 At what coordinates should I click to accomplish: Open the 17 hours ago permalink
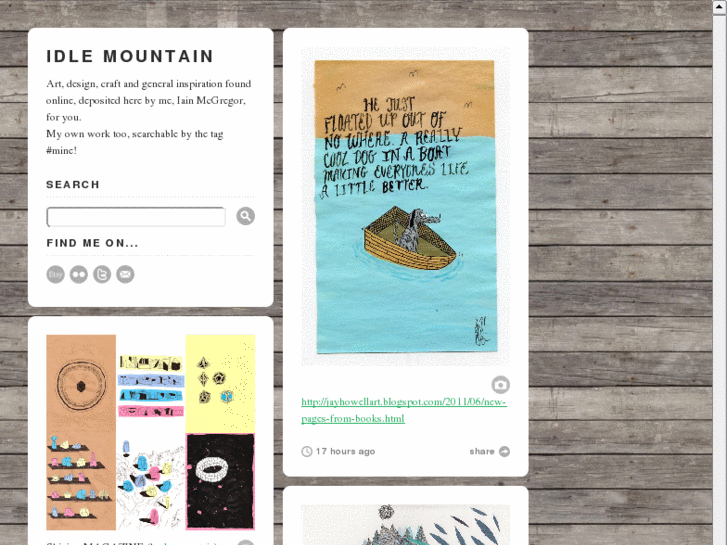pos(345,451)
